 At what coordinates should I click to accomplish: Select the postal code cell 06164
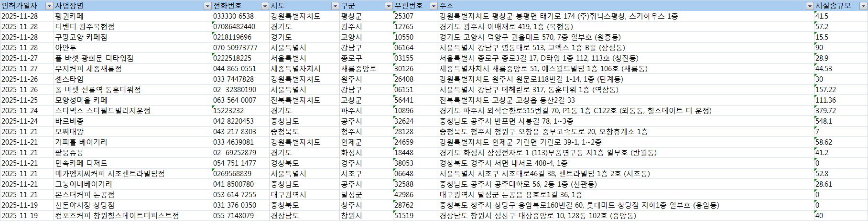click(x=415, y=48)
